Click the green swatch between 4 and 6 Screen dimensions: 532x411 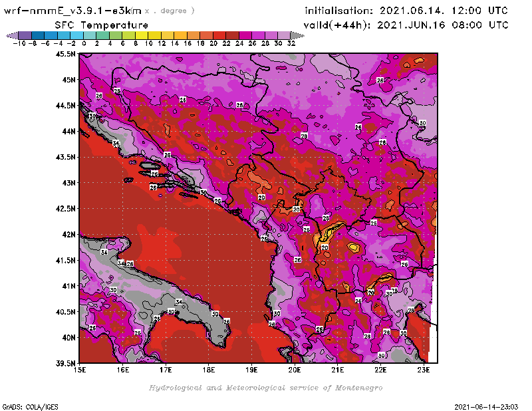116,35
